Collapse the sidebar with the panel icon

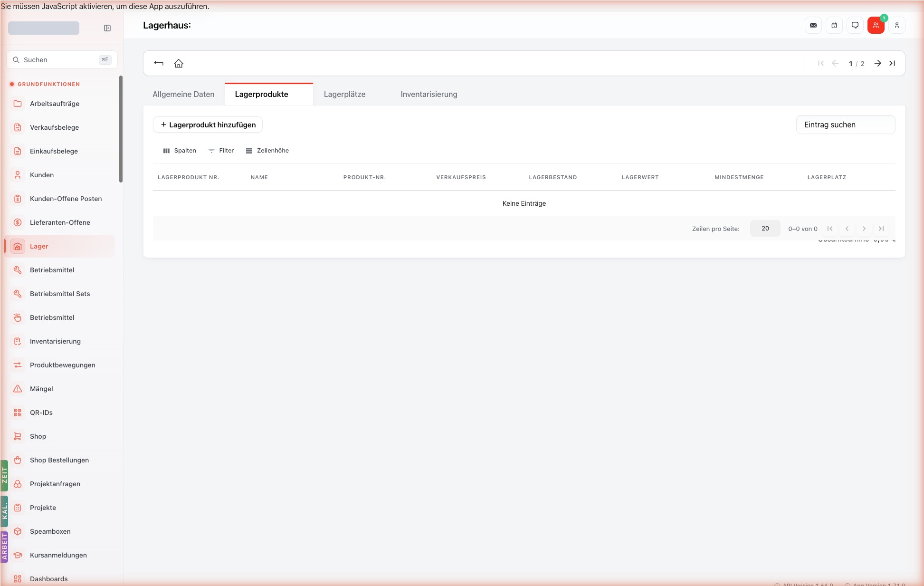[x=107, y=28]
